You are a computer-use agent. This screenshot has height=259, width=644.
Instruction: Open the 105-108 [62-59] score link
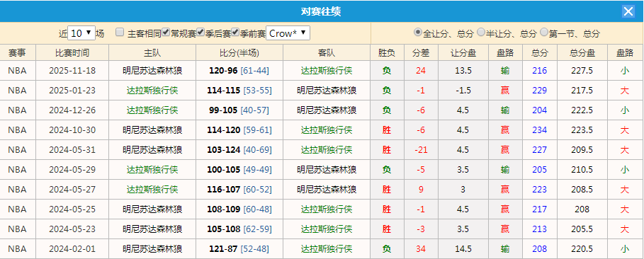pos(239,229)
